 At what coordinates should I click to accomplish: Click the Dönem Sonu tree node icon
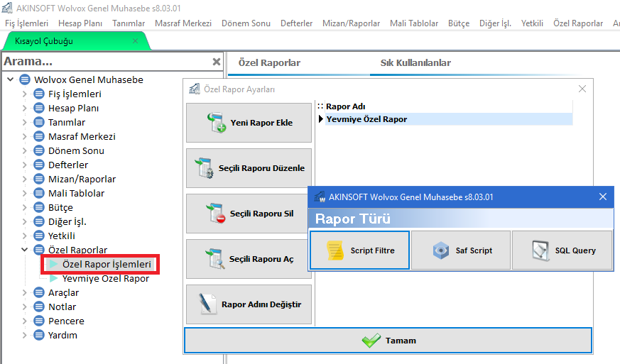tap(39, 150)
